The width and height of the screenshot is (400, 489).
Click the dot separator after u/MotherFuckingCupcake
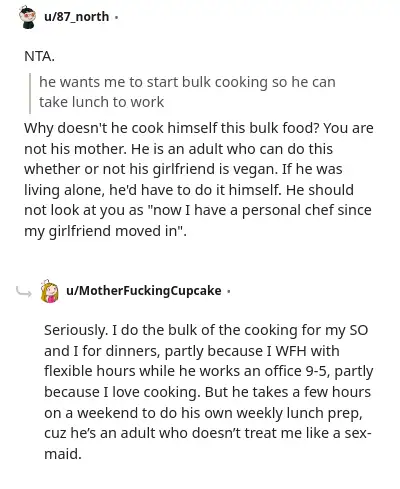pyautogui.click(x=228, y=291)
